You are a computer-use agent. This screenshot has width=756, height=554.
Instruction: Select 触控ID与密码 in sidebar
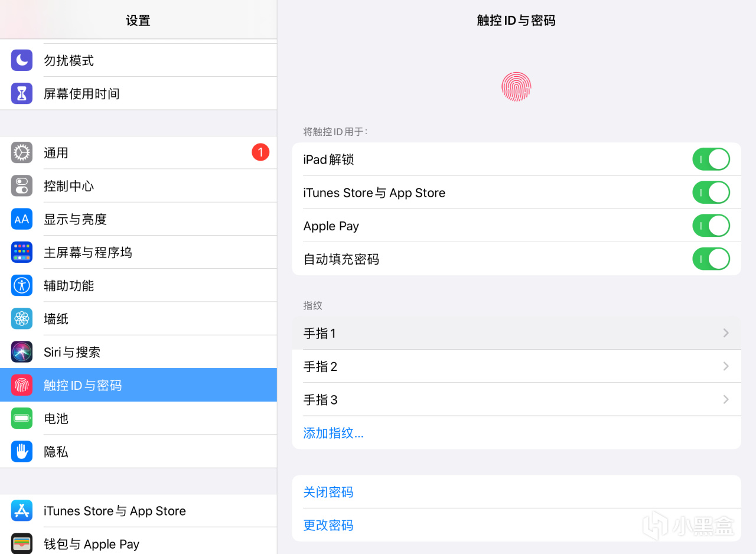click(138, 385)
